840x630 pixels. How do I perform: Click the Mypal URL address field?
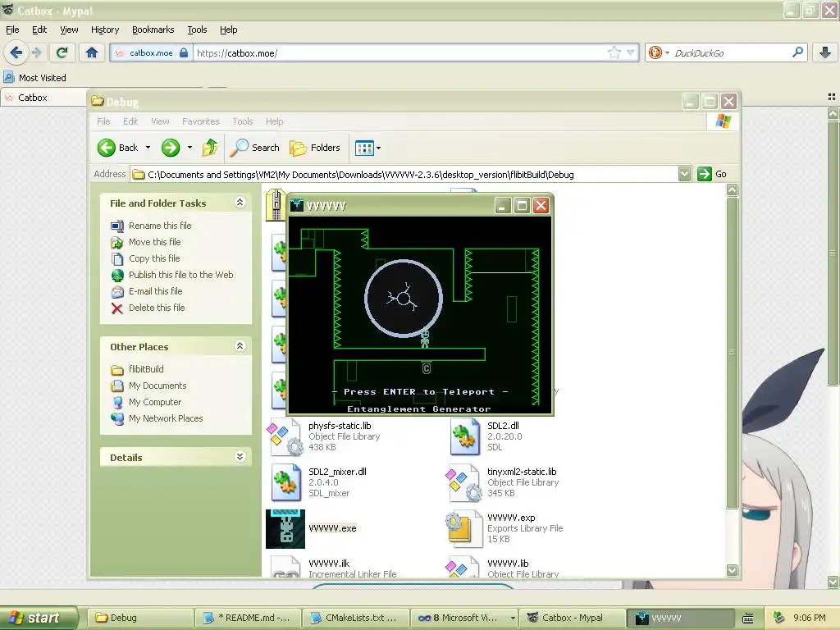399,52
